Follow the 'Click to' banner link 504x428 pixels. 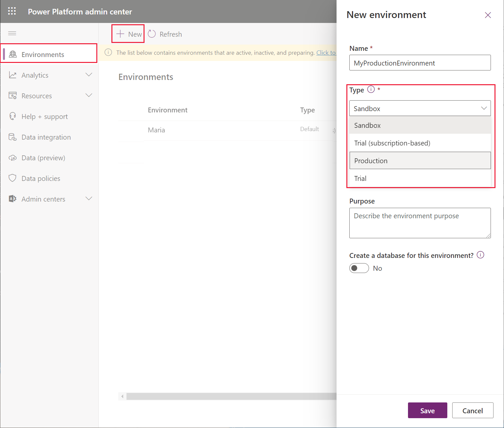tap(326, 52)
